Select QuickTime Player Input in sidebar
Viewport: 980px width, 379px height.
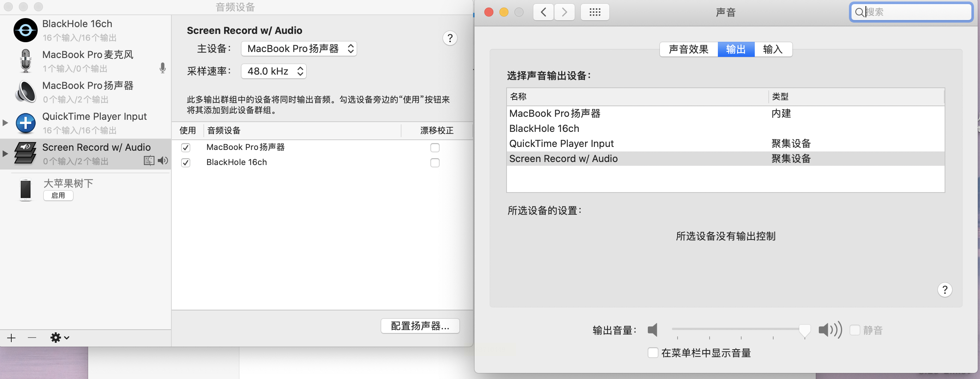point(85,122)
